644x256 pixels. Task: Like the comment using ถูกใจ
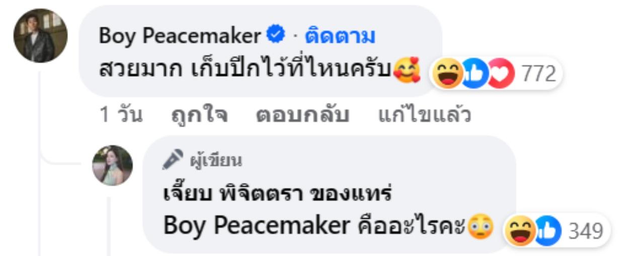click(x=200, y=115)
